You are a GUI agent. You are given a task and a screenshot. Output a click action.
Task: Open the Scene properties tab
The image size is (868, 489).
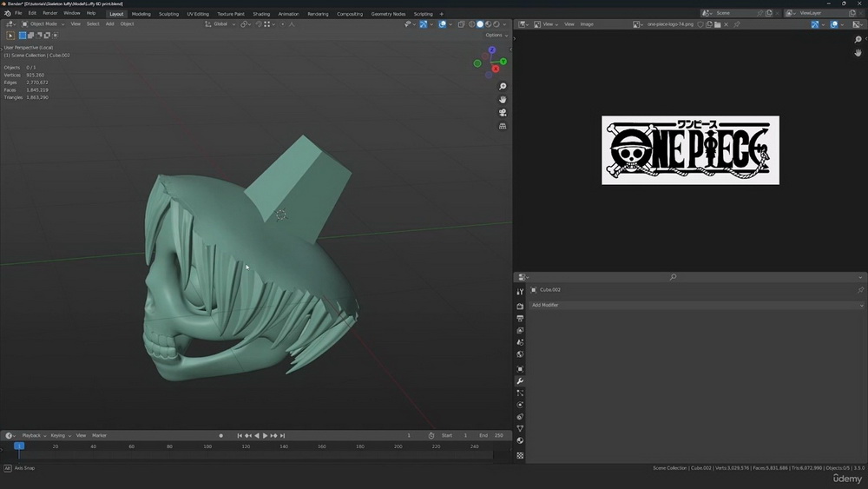(x=520, y=342)
